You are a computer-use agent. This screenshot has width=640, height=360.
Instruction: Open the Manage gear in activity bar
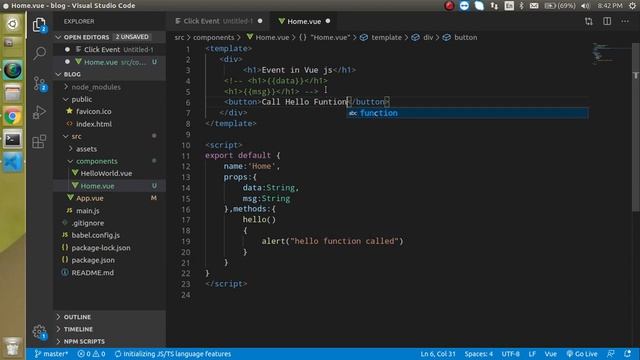pos(39,331)
